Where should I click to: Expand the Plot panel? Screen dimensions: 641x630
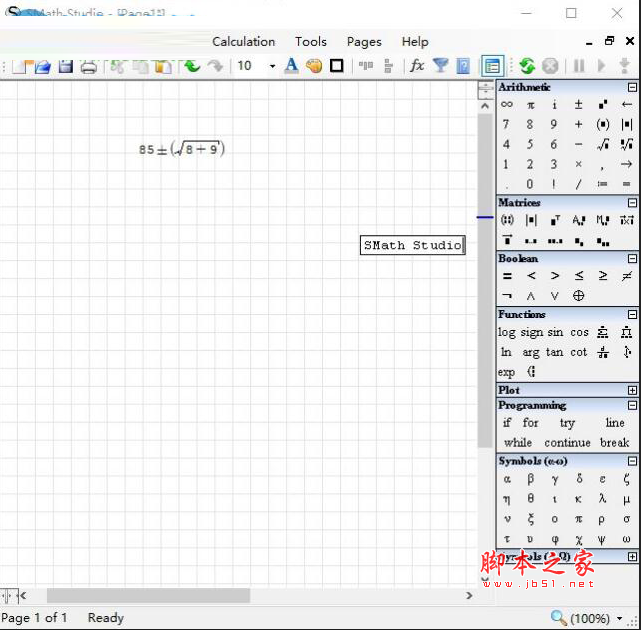(x=632, y=390)
